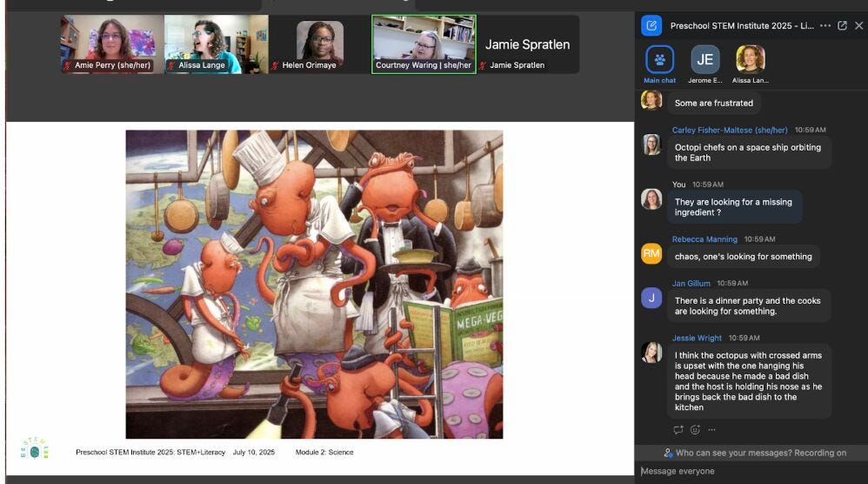
Task: Click Jan Gillum sender name
Action: [x=691, y=283]
